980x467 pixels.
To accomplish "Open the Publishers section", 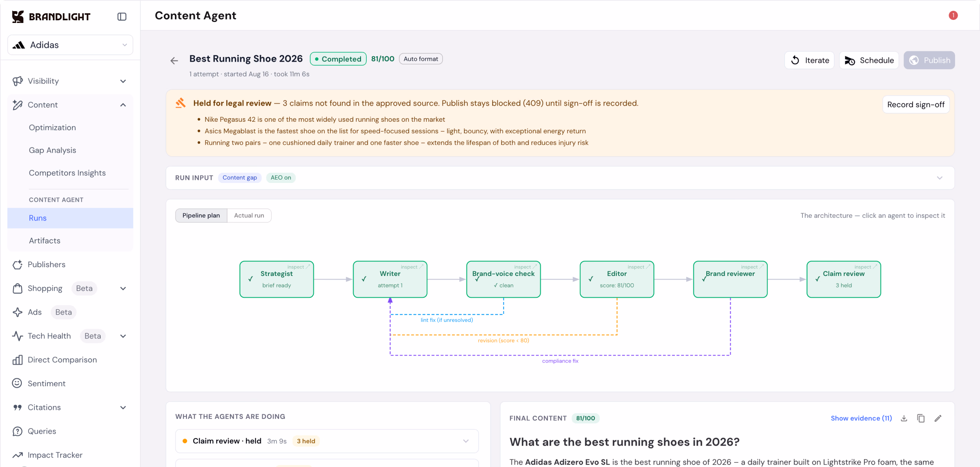I will point(70,265).
